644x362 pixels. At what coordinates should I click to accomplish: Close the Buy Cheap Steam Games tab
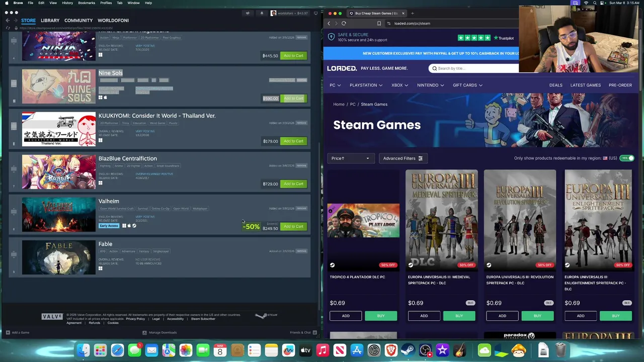coord(404,13)
